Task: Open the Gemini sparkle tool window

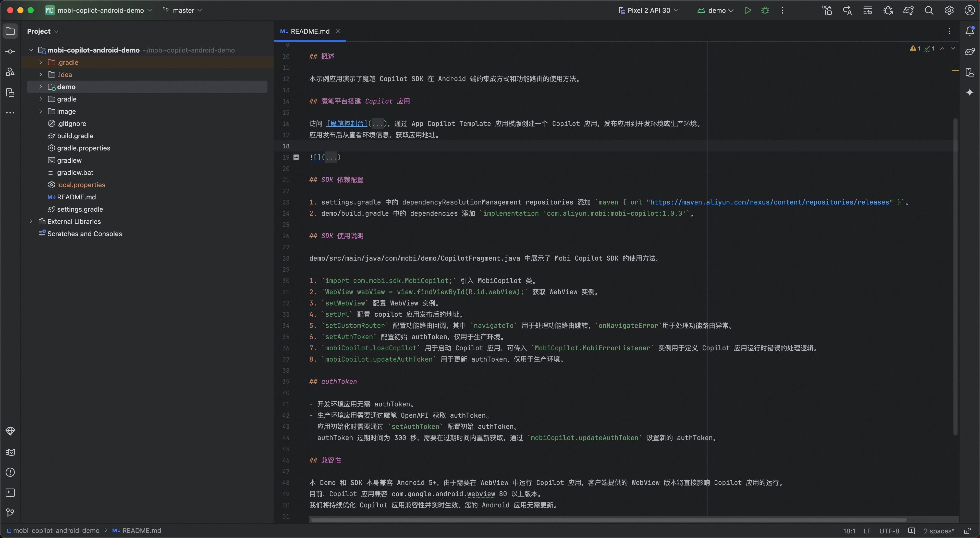Action: pos(970,92)
